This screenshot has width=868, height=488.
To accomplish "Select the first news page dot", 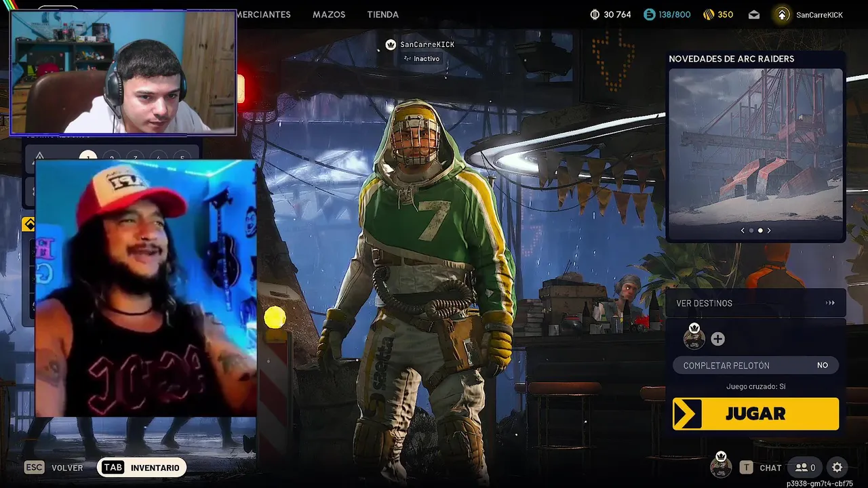I will point(751,230).
